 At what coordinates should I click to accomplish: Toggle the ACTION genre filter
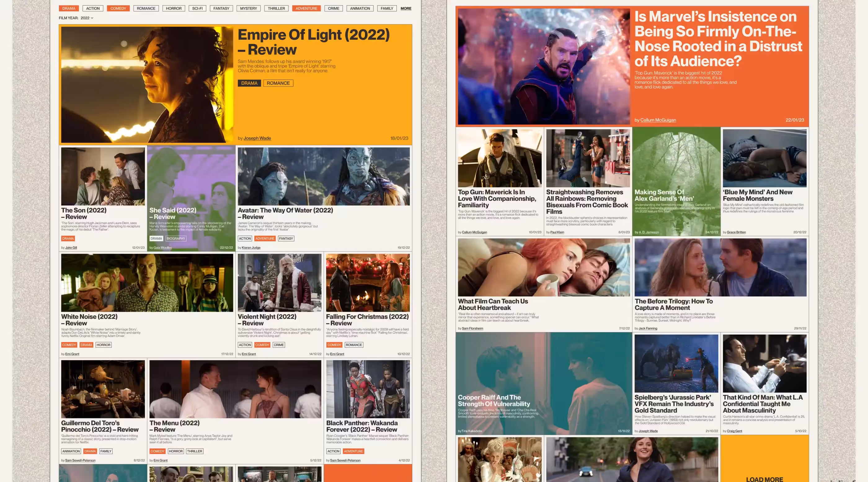point(93,8)
